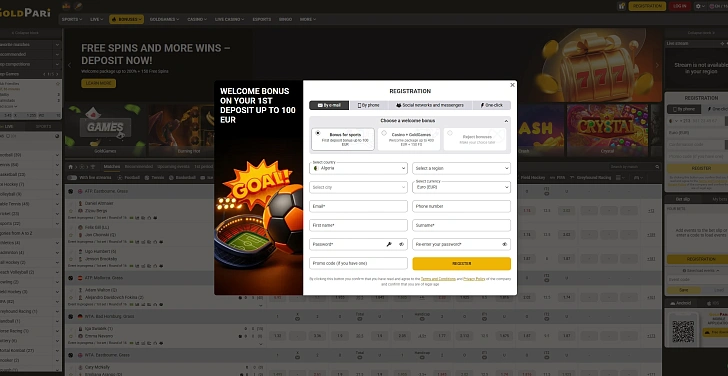Open the currency dropdown showing Euro (EUR)
Viewport: 728px width, 376px height.
coord(462,187)
